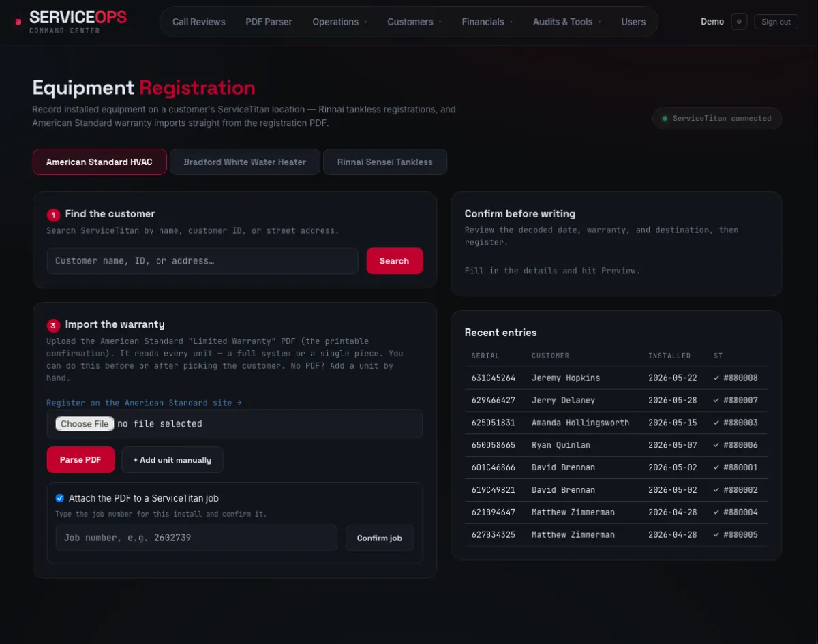The width and height of the screenshot is (818, 644).
Task: Switch to Rinnai Sensei Tankless tab
Action: pos(385,162)
